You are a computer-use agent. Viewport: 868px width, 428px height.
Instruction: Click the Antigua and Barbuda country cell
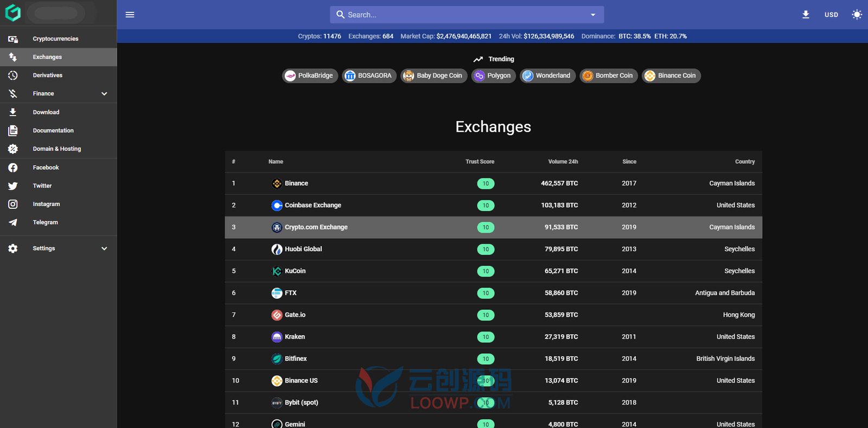(x=725, y=293)
